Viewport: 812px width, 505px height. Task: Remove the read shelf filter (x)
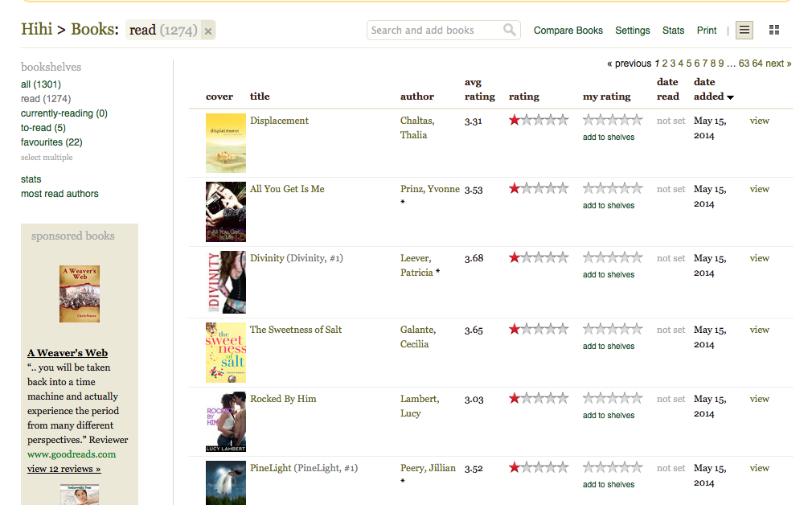coord(208,31)
